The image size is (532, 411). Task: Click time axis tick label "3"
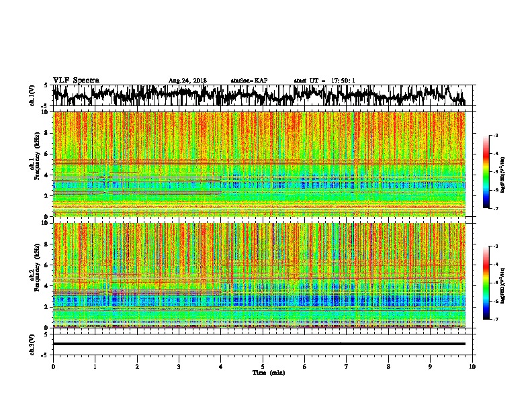click(179, 367)
